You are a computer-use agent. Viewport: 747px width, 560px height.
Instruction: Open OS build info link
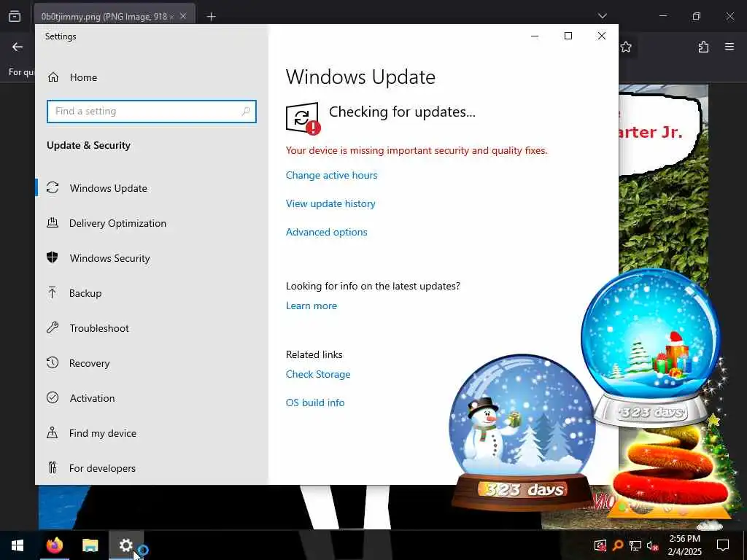click(315, 402)
